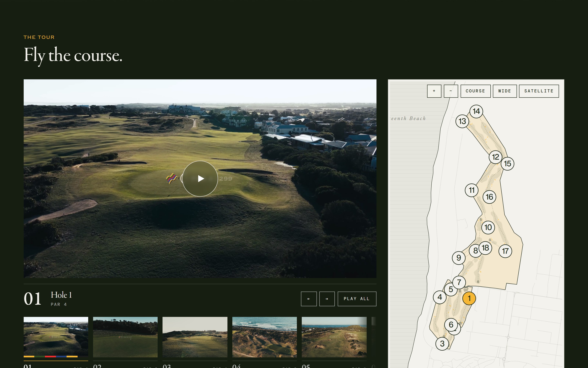
Task: Select hole 03 thumbnail
Action: tap(195, 337)
